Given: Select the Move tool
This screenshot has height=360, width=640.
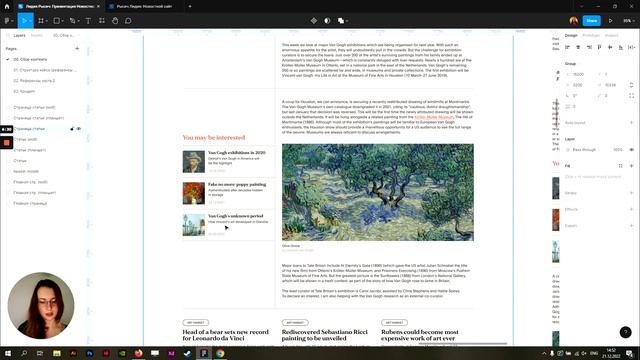Looking at the screenshot, I should 24,21.
